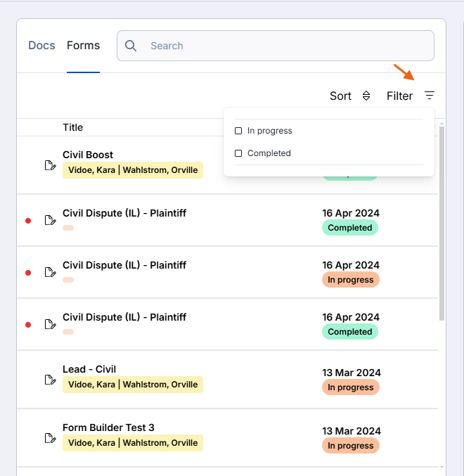Open the Lead - Civil form title
The height and width of the screenshot is (476, 464).
click(89, 369)
